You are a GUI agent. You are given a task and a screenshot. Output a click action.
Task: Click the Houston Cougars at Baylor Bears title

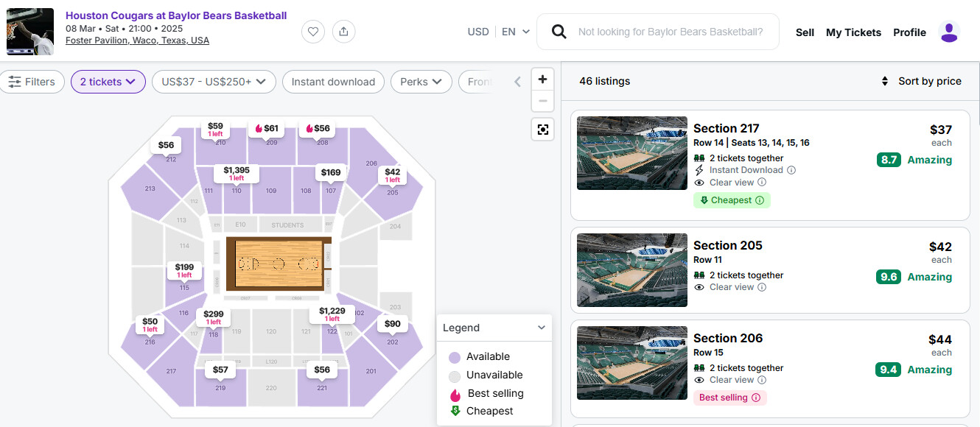click(x=176, y=15)
